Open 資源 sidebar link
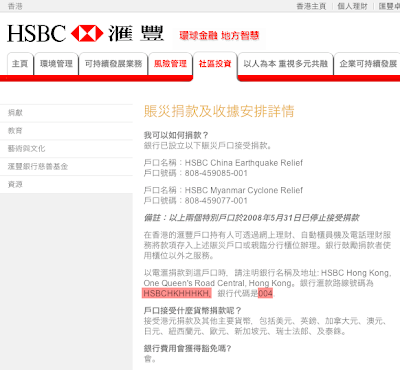This screenshot has height=370, width=400. [15, 184]
